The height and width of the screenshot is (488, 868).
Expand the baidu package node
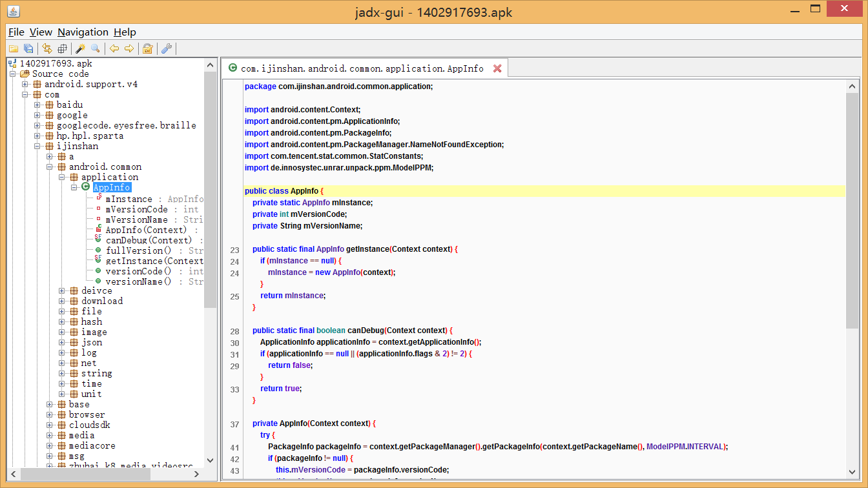click(38, 105)
